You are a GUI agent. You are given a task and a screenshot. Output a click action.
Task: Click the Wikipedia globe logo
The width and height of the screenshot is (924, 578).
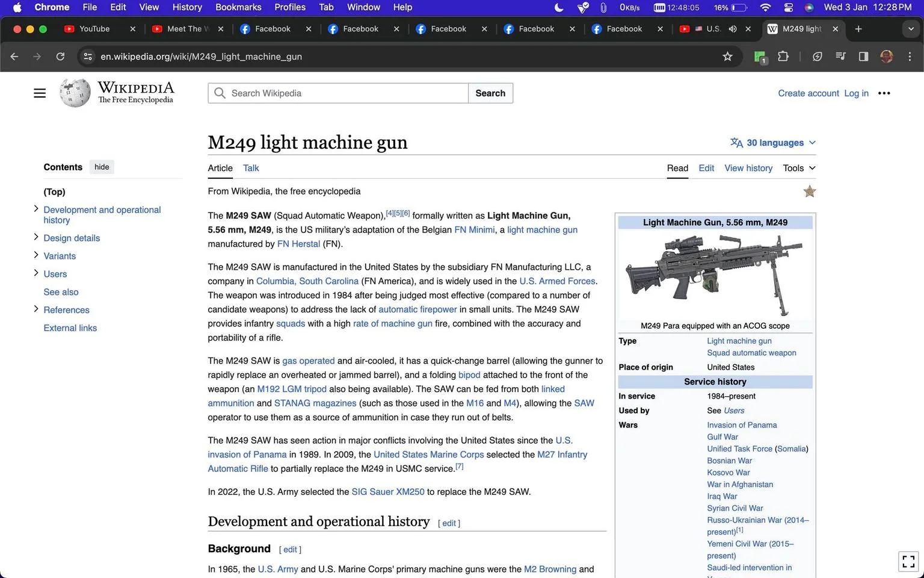(75, 93)
